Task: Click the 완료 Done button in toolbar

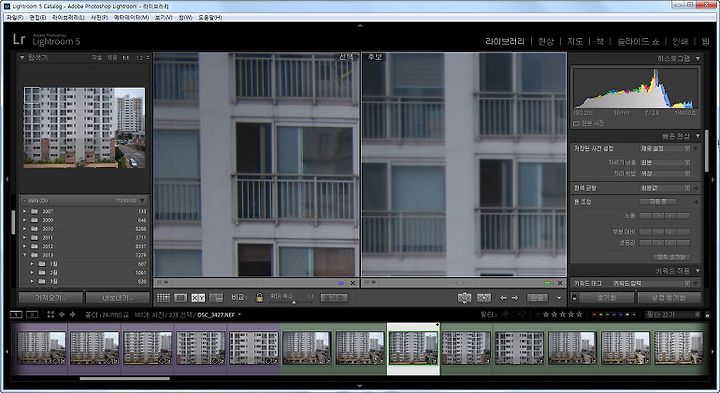Action: (x=537, y=298)
